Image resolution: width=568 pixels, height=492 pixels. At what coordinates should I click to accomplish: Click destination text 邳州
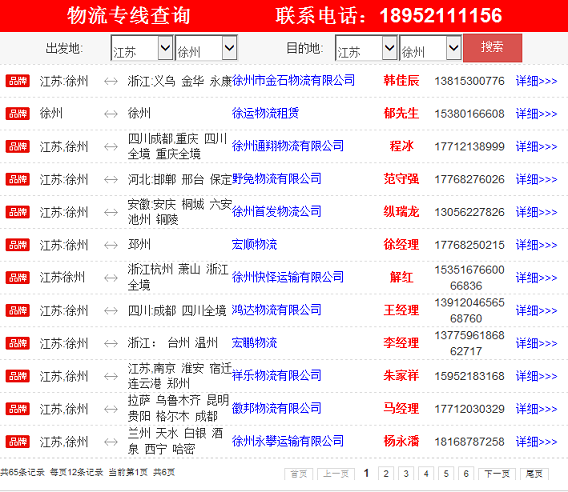(139, 245)
